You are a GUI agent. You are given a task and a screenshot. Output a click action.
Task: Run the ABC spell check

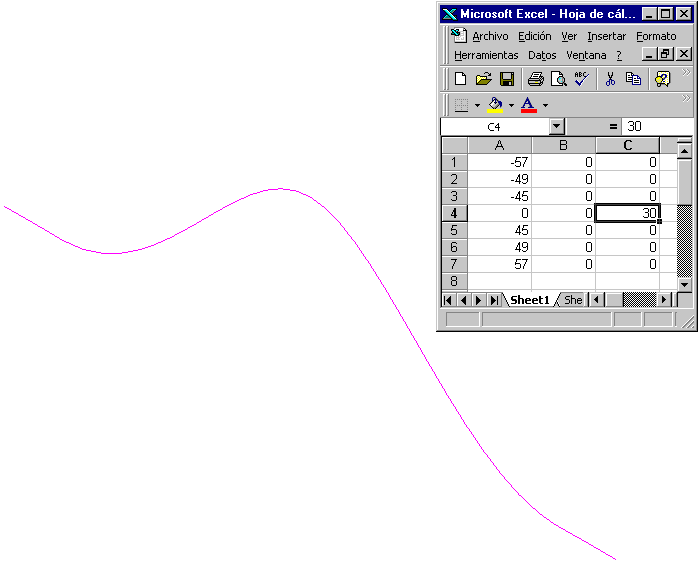[x=582, y=79]
